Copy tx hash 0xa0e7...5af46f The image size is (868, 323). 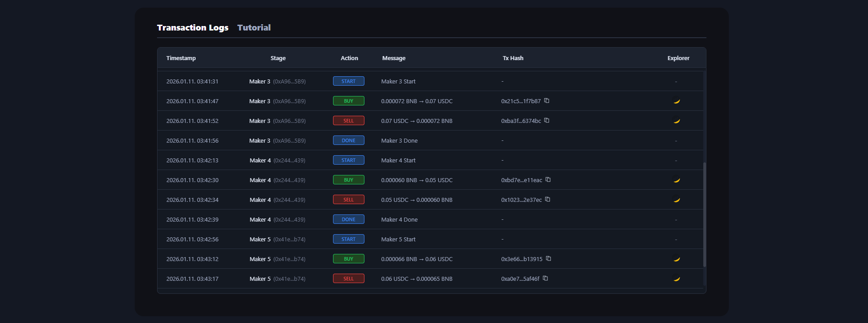pyautogui.click(x=545, y=279)
